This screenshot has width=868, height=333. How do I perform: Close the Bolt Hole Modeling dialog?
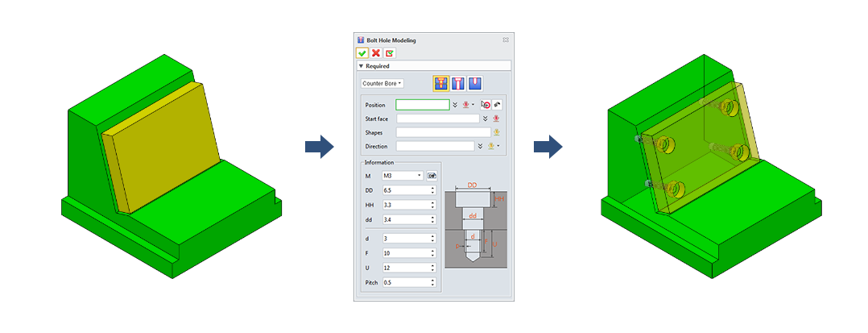click(506, 40)
